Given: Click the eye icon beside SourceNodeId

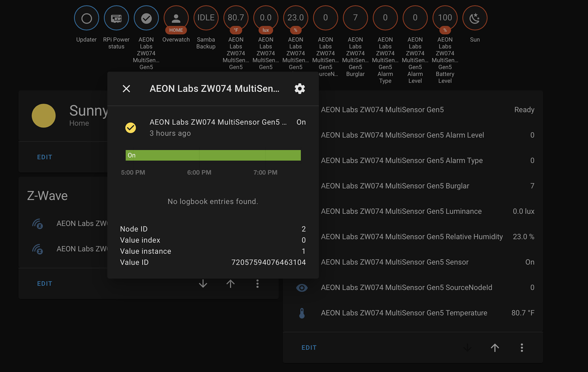Looking at the screenshot, I should tap(302, 288).
